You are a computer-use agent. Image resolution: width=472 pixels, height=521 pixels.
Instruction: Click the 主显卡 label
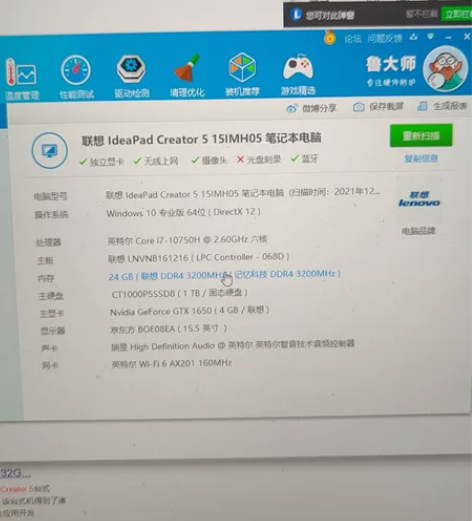52,313
